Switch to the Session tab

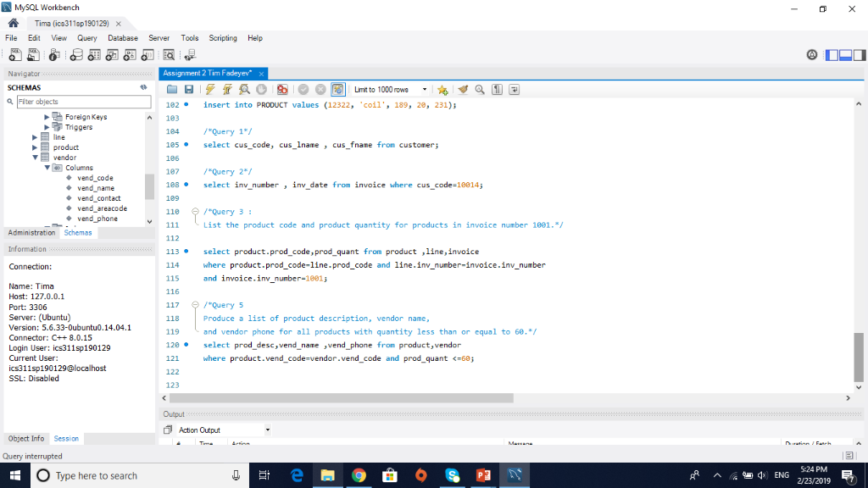click(x=66, y=438)
